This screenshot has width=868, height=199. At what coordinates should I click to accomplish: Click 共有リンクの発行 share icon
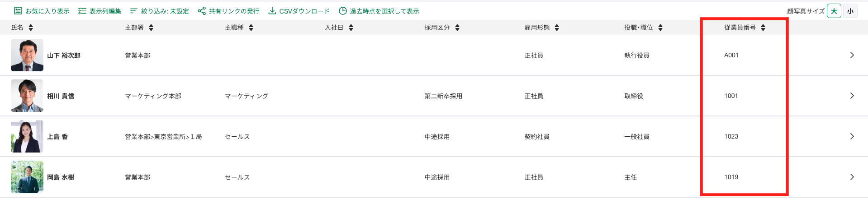[x=202, y=11]
